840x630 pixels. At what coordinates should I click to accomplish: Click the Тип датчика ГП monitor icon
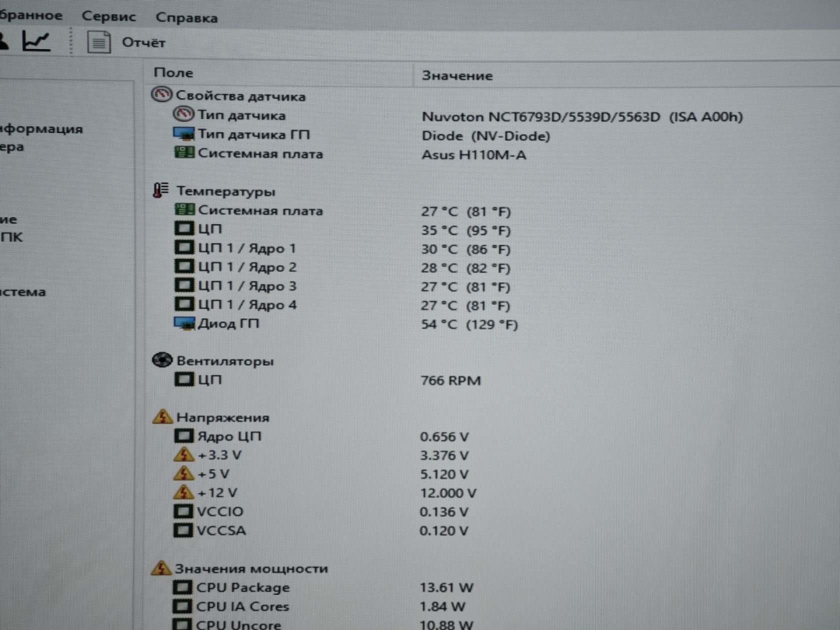coord(183,134)
